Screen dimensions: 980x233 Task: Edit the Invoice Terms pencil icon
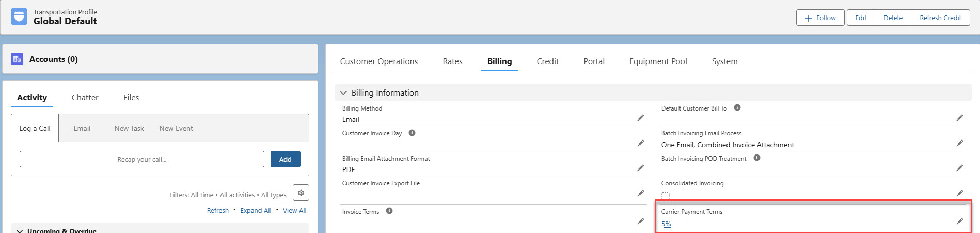[x=640, y=221]
